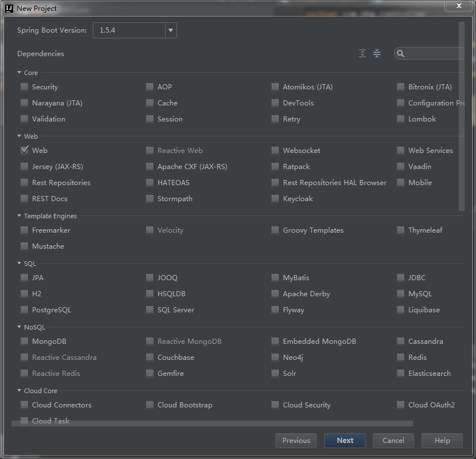Tick the Elasticsearch checkbox
This screenshot has height=459, width=476.
(400, 374)
